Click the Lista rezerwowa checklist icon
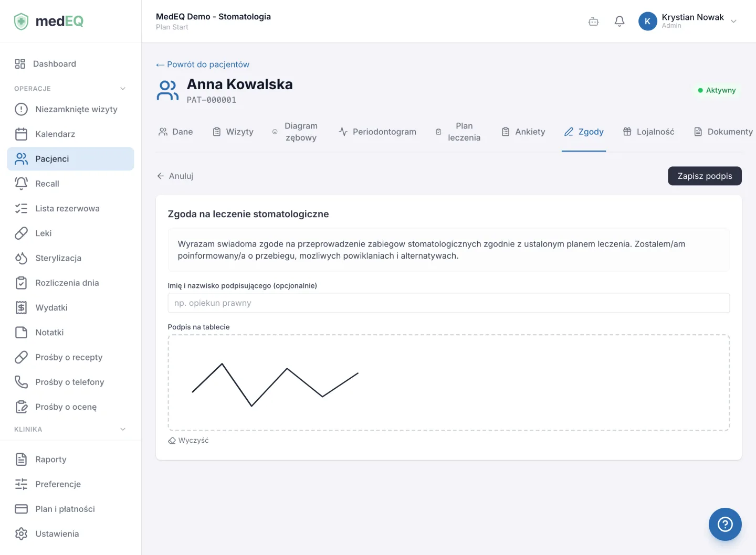This screenshot has height=555, width=756. tap(21, 208)
